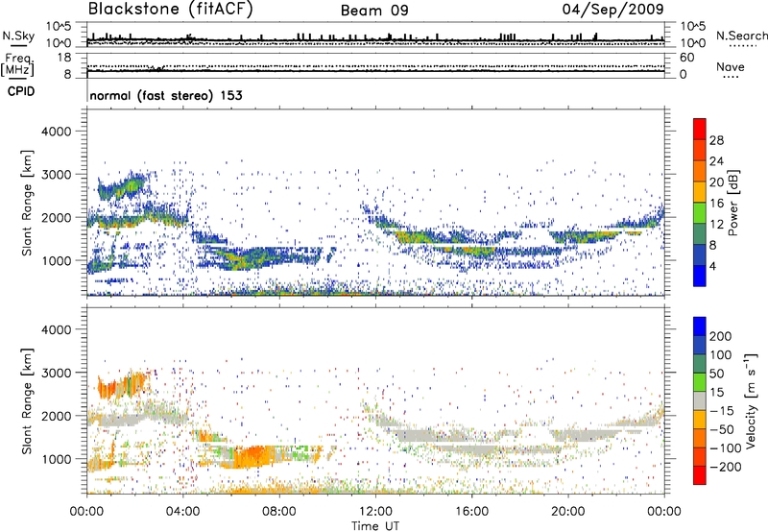This screenshot has width=768, height=532.
Task: Select the '16' power colorbar value
Action: pos(716,204)
